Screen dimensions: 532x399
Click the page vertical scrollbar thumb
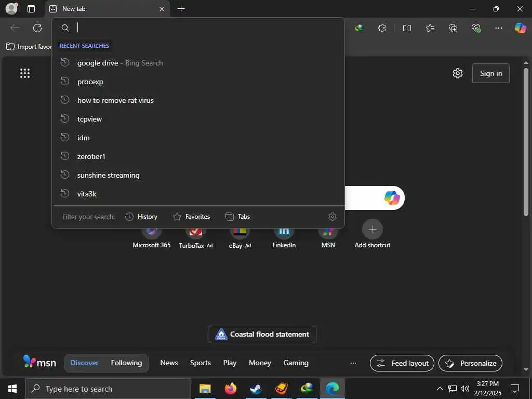[x=526, y=142]
